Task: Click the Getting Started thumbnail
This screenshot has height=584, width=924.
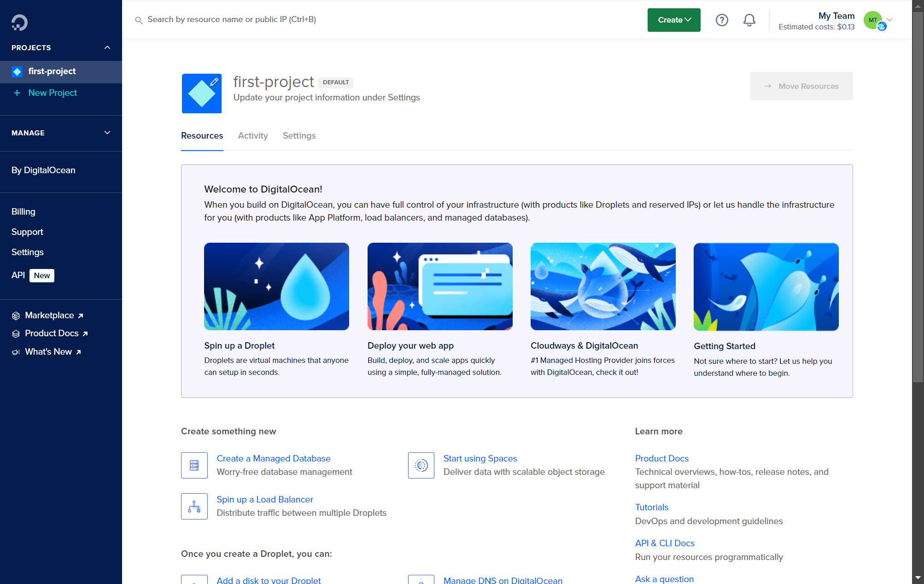Action: tap(766, 286)
